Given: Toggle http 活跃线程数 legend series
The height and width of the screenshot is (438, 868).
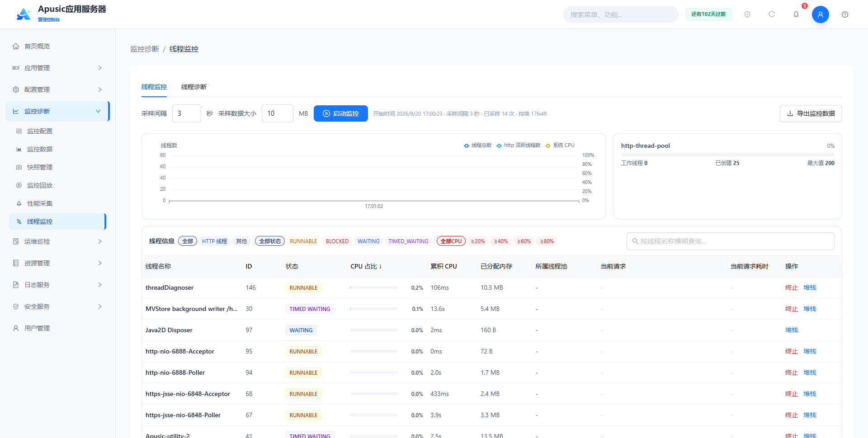Looking at the screenshot, I should click(x=518, y=146).
